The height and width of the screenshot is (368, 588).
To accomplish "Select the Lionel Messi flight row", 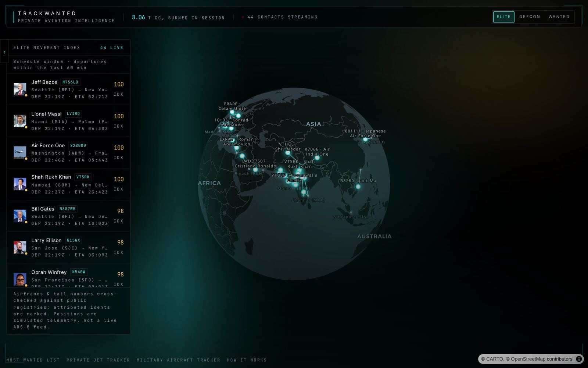I will point(69,121).
